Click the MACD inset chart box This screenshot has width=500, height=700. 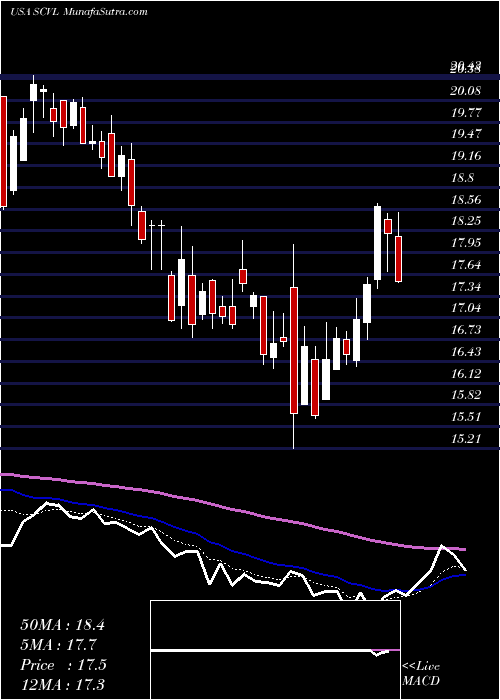(275, 650)
